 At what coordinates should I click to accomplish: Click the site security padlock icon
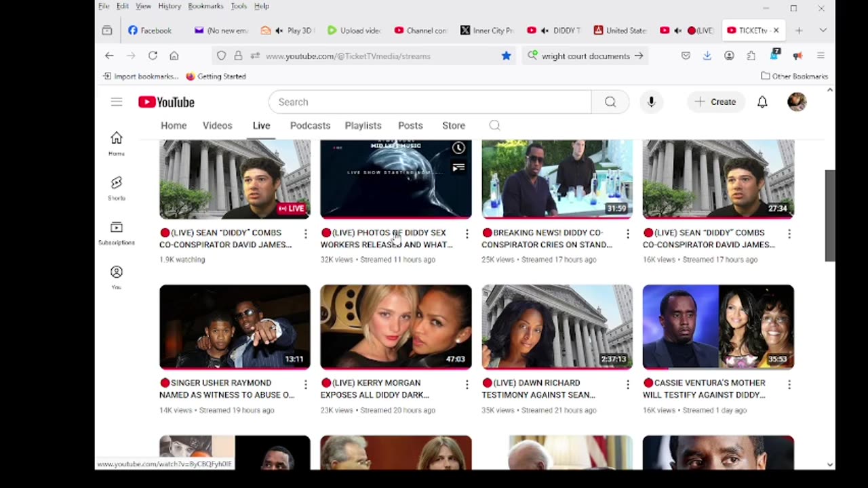pyautogui.click(x=238, y=56)
